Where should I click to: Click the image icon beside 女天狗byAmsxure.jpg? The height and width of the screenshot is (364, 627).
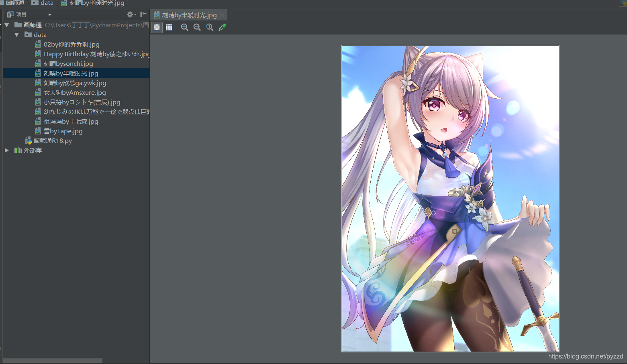38,92
